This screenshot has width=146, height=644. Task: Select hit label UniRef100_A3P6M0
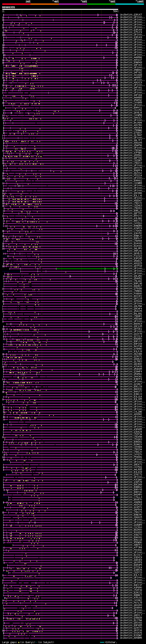[131, 588]
